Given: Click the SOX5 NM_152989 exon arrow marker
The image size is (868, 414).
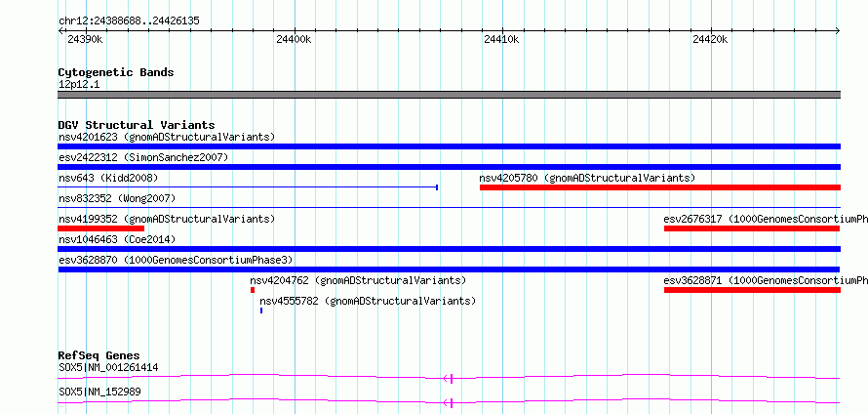Looking at the screenshot, I should tap(449, 403).
